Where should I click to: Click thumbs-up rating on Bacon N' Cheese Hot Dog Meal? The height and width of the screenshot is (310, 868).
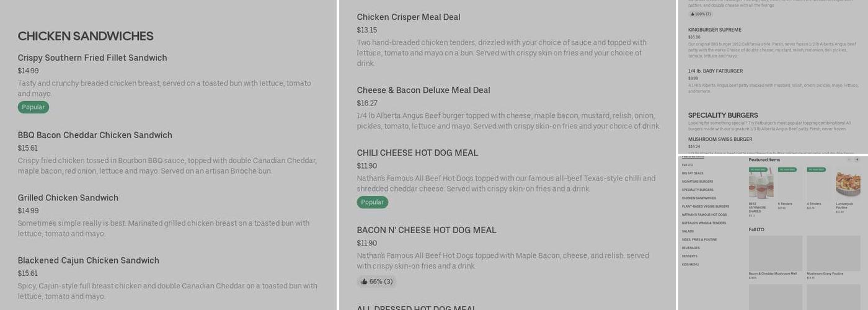(376, 281)
